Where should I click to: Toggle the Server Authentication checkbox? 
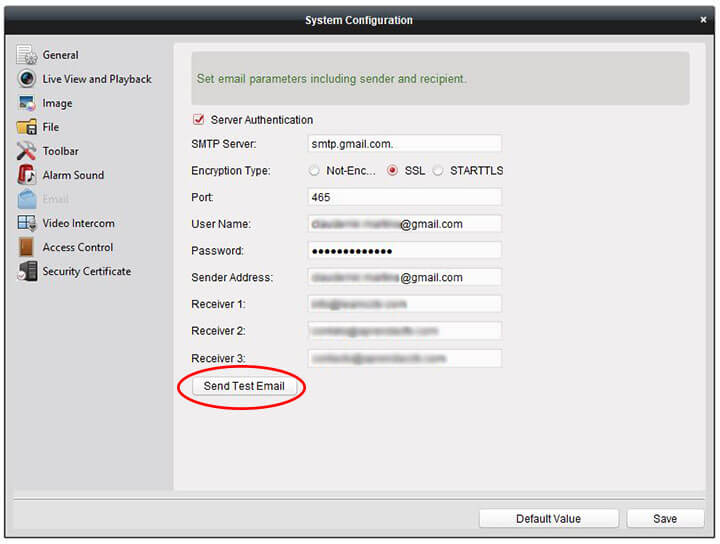pos(199,120)
